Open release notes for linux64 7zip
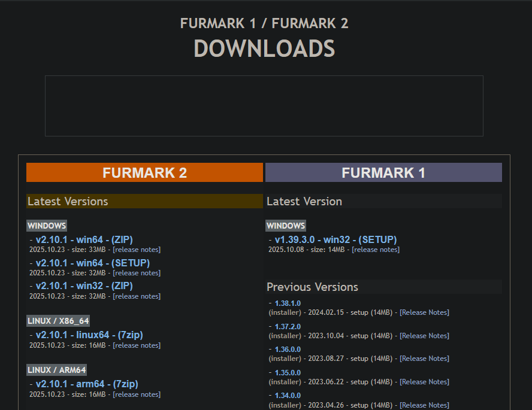This screenshot has height=410, width=532. coord(137,345)
